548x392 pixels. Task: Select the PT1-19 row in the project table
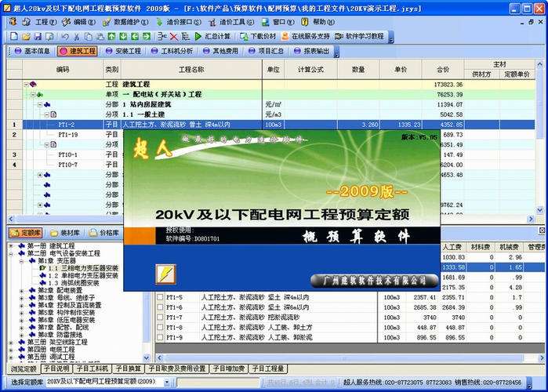tap(68, 135)
